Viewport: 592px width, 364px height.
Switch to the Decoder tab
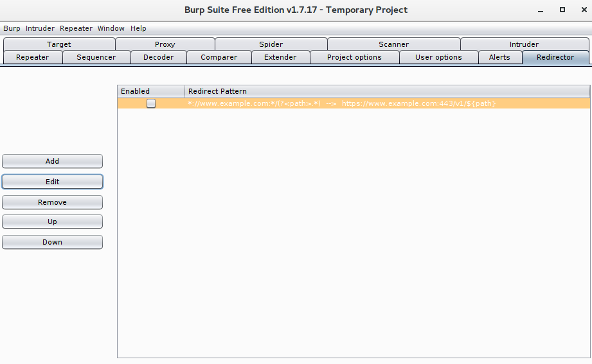[159, 57]
